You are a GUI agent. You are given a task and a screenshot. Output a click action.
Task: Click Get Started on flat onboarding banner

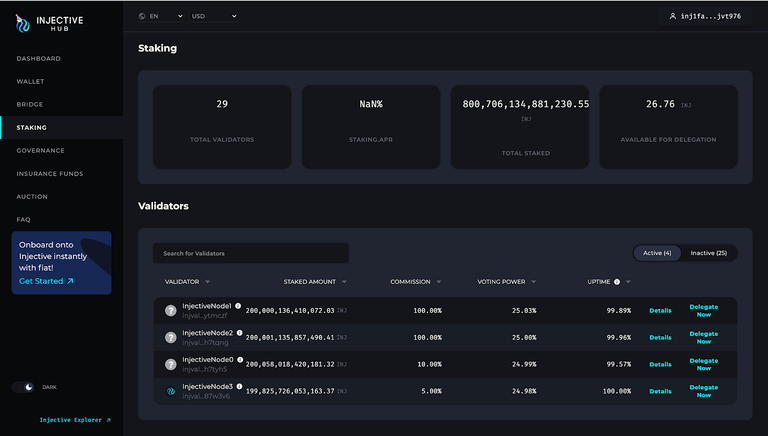46,281
